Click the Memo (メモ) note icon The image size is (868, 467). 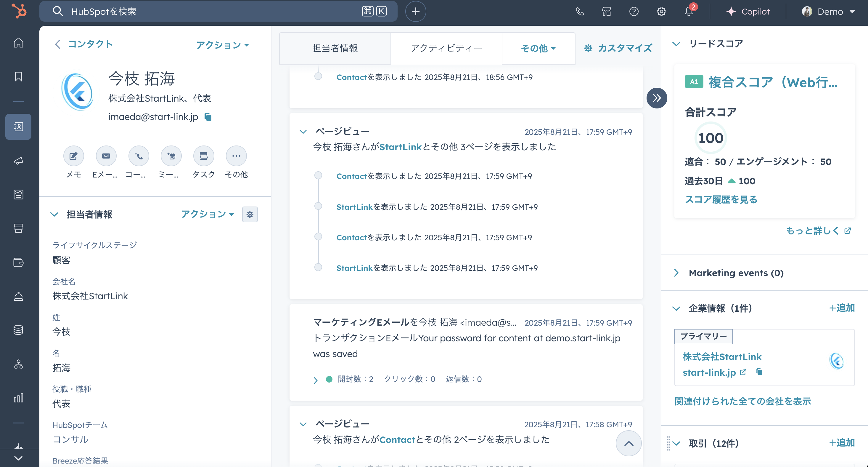click(73, 156)
